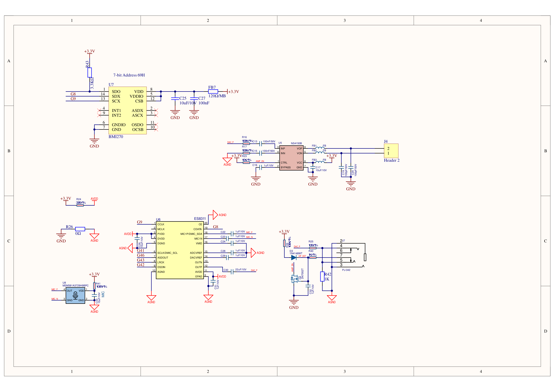555x392 pixels.
Task: Click the "ASDOUT" pin name
Action: (x=162, y=258)
